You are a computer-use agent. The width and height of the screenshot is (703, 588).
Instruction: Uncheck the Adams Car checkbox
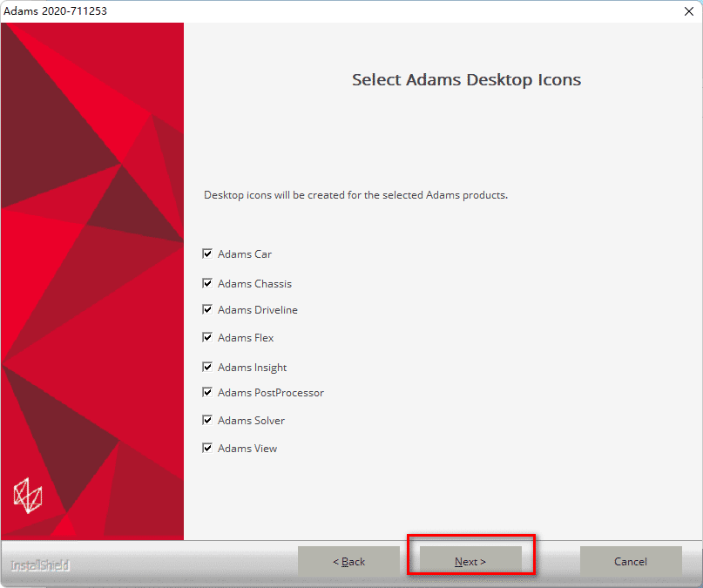(x=207, y=254)
